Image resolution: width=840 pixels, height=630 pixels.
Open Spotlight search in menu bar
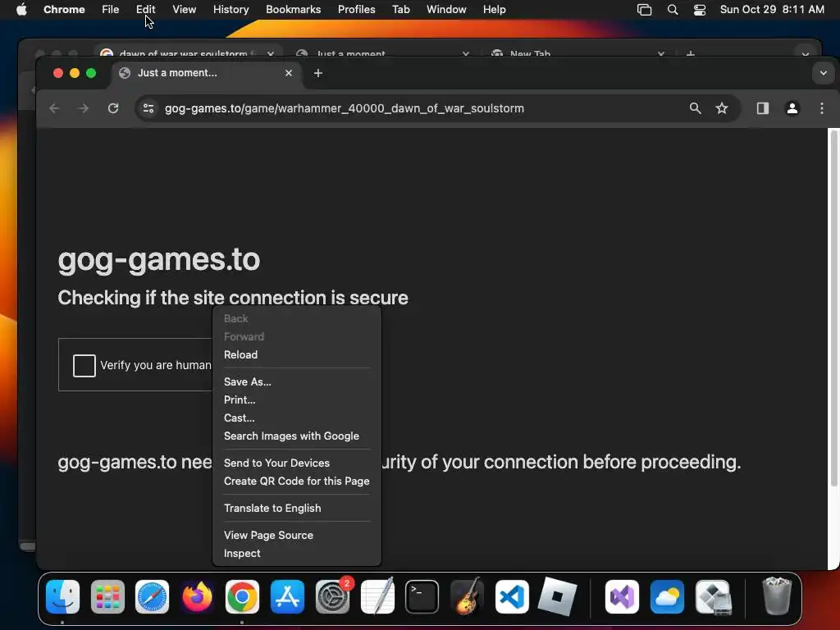[673, 10]
